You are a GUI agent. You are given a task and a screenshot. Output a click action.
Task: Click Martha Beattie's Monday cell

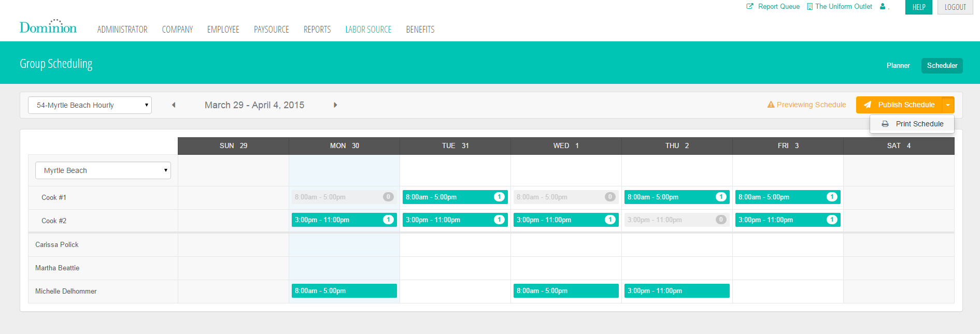coord(344,268)
